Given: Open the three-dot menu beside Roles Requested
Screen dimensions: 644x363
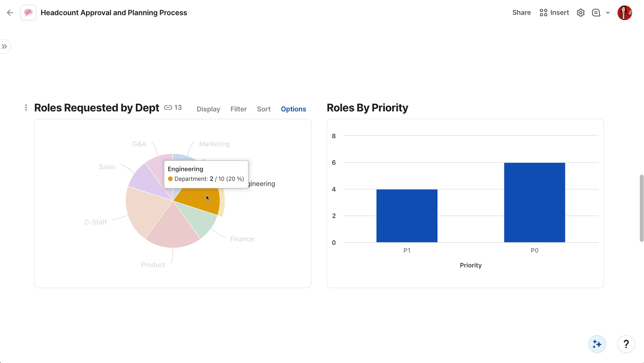Looking at the screenshot, I should [26, 108].
